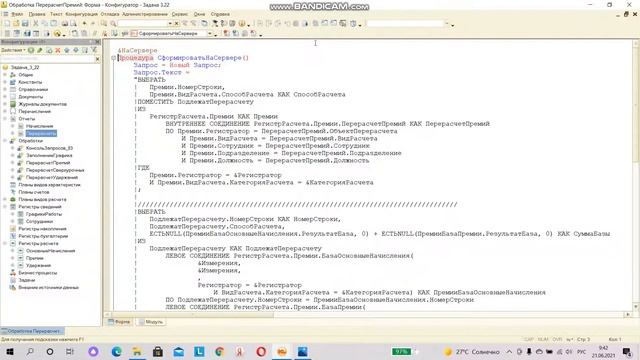Click the Print toolbar icon
Viewport: 640px width, 360px height.
click(x=64, y=24)
